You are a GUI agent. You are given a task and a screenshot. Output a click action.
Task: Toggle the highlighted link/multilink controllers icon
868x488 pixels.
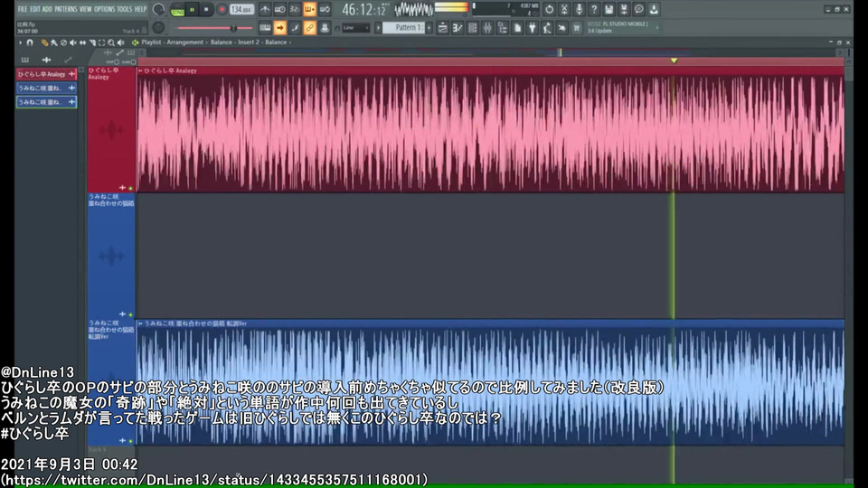(309, 27)
